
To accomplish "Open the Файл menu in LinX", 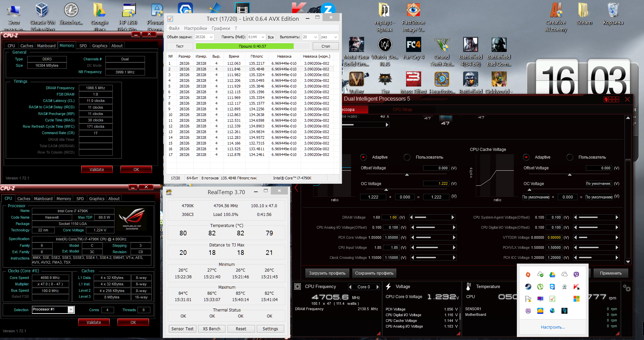I will click(x=174, y=28).
